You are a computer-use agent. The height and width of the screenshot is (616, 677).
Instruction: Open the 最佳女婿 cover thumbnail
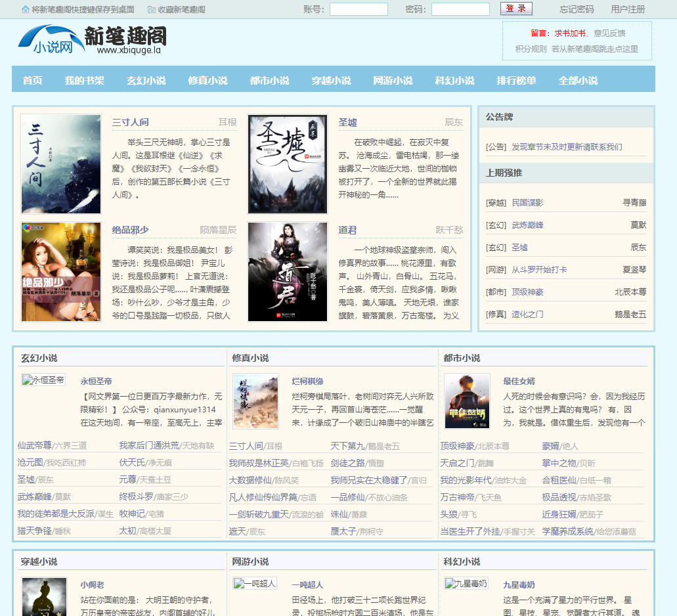click(x=467, y=401)
